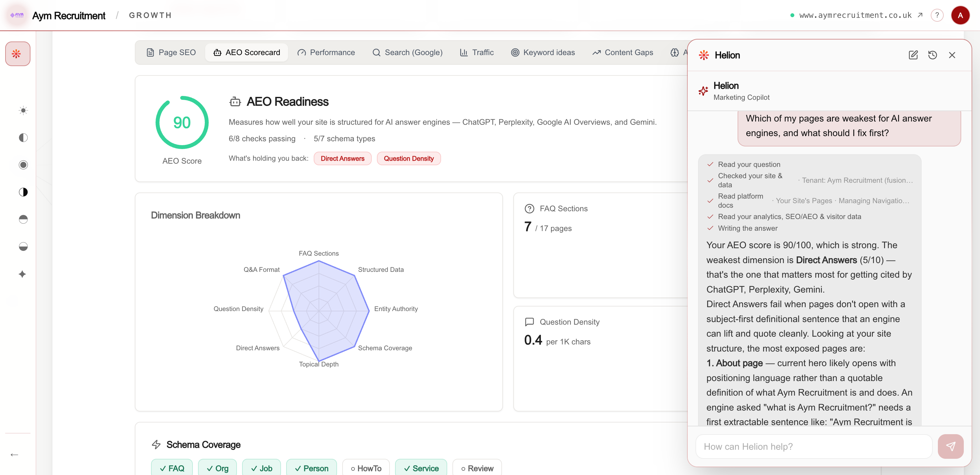Click the concentric circle target sidebar icon
Viewport: 980px width, 475px height.
(23, 165)
